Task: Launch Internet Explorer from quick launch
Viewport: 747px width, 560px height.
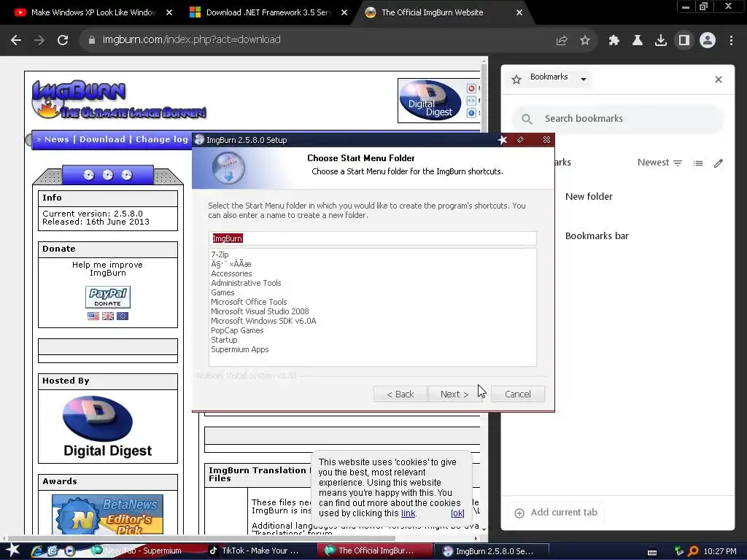Action: click(36, 551)
